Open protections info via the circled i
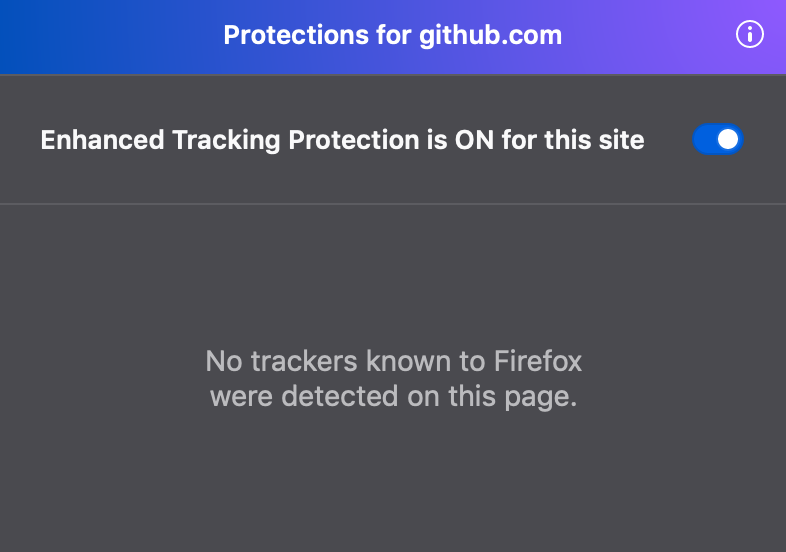This screenshot has height=552, width=786. click(x=749, y=35)
